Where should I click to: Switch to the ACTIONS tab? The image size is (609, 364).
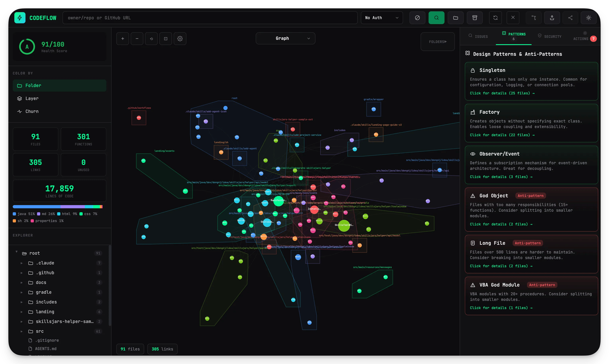(585, 36)
